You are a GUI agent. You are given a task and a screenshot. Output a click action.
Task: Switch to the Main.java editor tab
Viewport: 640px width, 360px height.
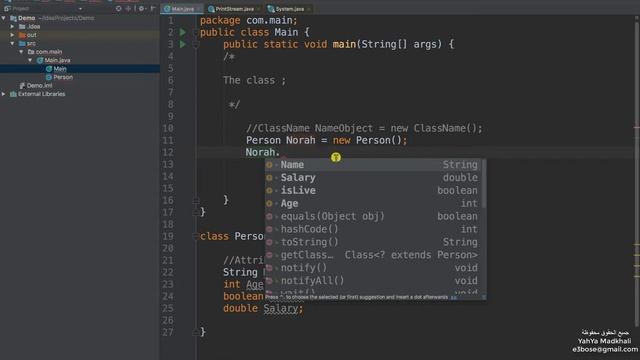point(182,9)
